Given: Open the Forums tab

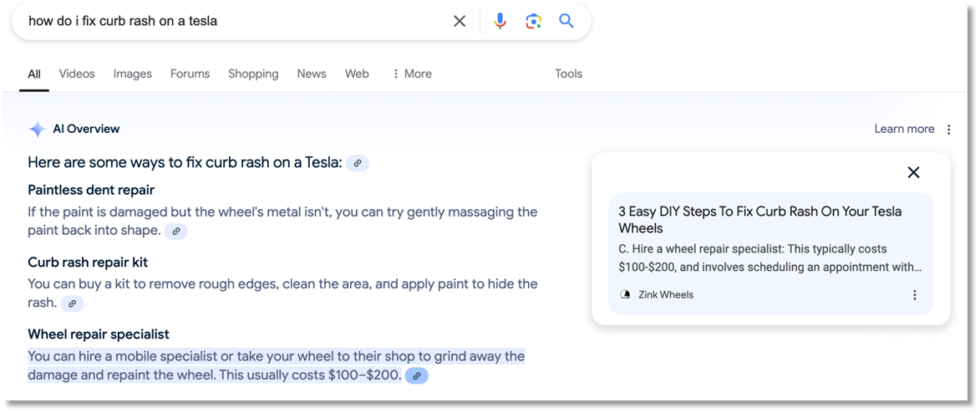Looking at the screenshot, I should [190, 74].
